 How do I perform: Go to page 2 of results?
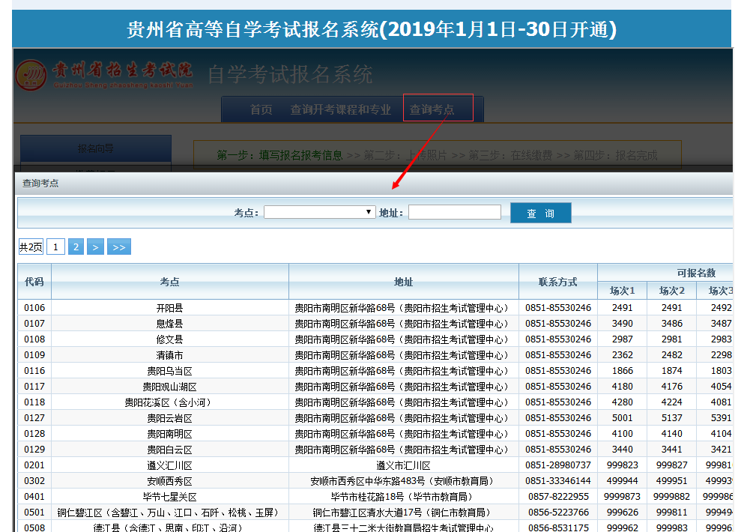(76, 247)
